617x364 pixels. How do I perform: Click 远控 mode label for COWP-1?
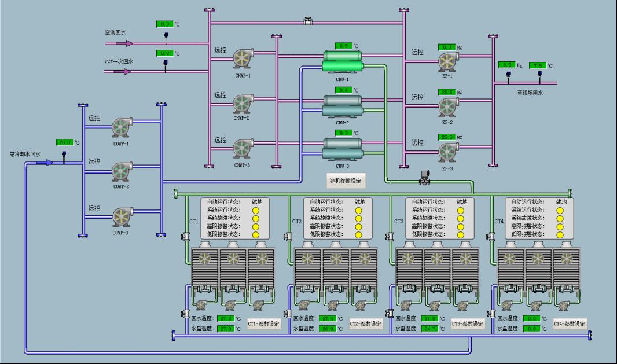tap(94, 119)
